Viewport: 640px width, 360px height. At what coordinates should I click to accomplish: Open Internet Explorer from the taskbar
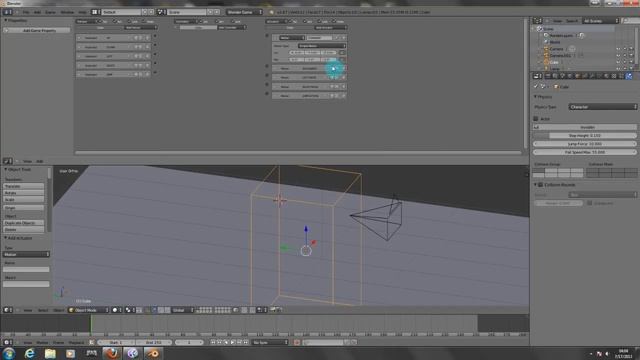pos(29,353)
